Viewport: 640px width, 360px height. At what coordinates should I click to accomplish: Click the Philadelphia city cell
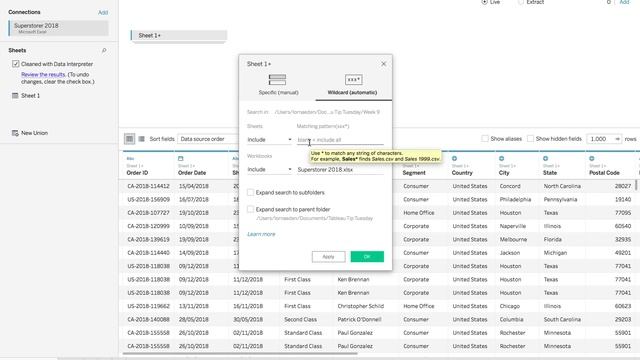(515, 200)
